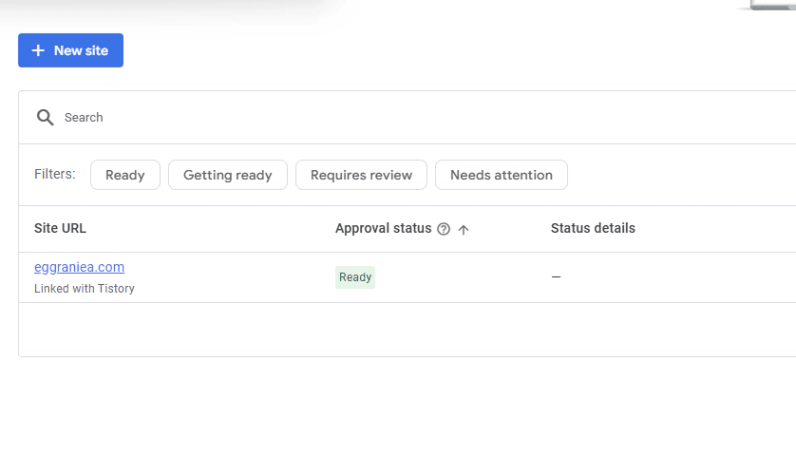This screenshot has height=456, width=796.
Task: Open the Approval status help question icon
Action: tap(444, 229)
